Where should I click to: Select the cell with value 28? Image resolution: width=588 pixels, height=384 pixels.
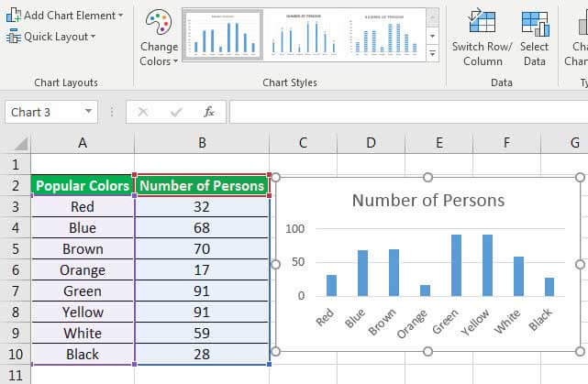click(202, 354)
